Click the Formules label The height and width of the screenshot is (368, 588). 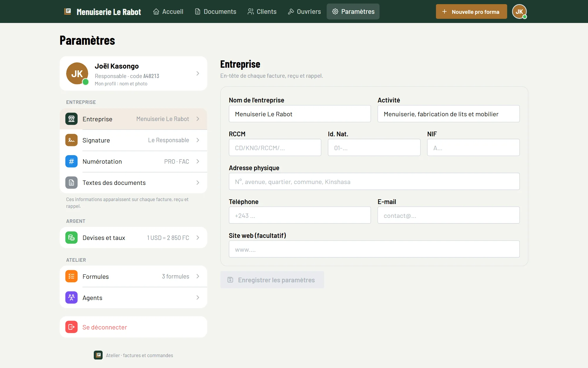point(96,277)
